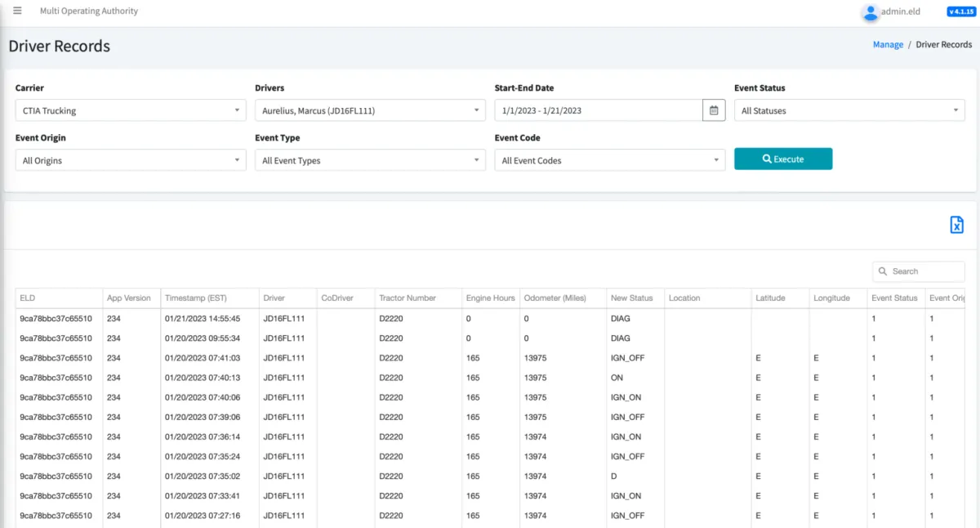This screenshot has width=980, height=528.
Task: Sort by Timestamp (EST) column header
Action: click(x=203, y=298)
